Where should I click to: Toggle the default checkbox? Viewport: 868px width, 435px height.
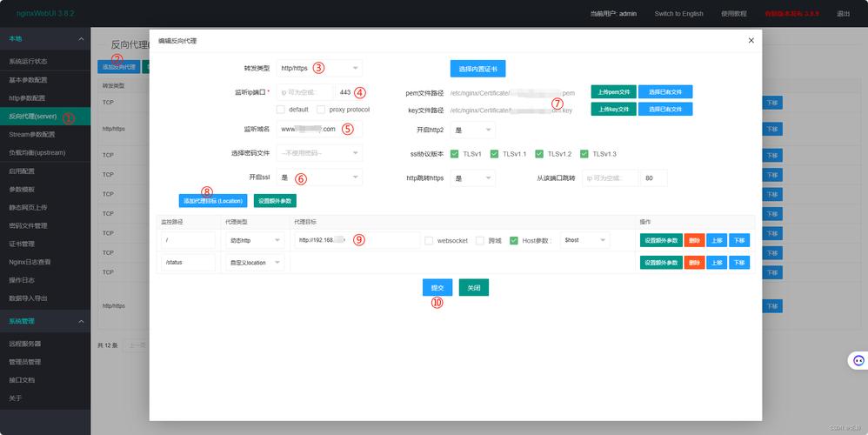pyautogui.click(x=281, y=110)
